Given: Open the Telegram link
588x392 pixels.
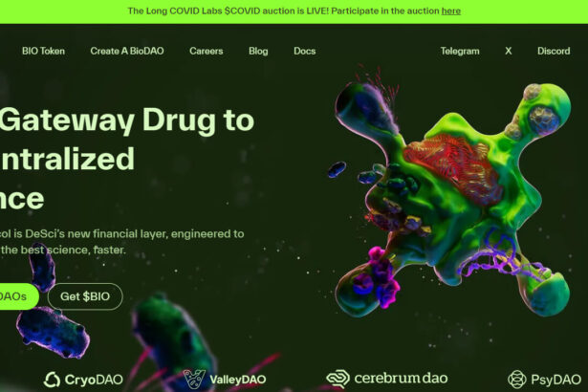Looking at the screenshot, I should (460, 51).
